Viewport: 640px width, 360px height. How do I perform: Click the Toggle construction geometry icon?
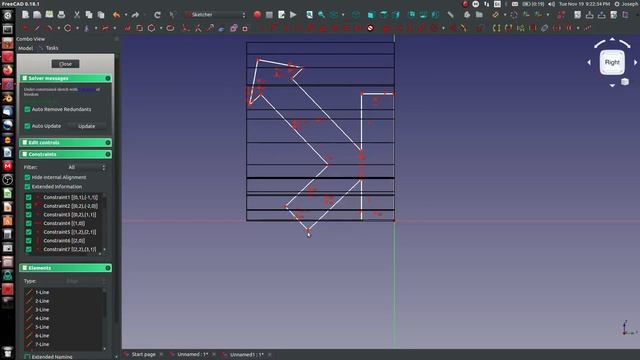point(245,29)
